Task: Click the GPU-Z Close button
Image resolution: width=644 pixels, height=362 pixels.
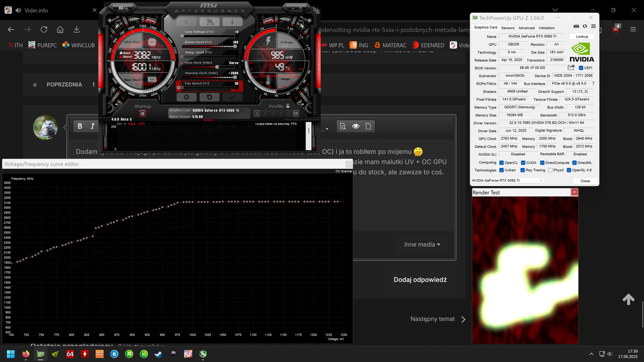Action: click(585, 180)
